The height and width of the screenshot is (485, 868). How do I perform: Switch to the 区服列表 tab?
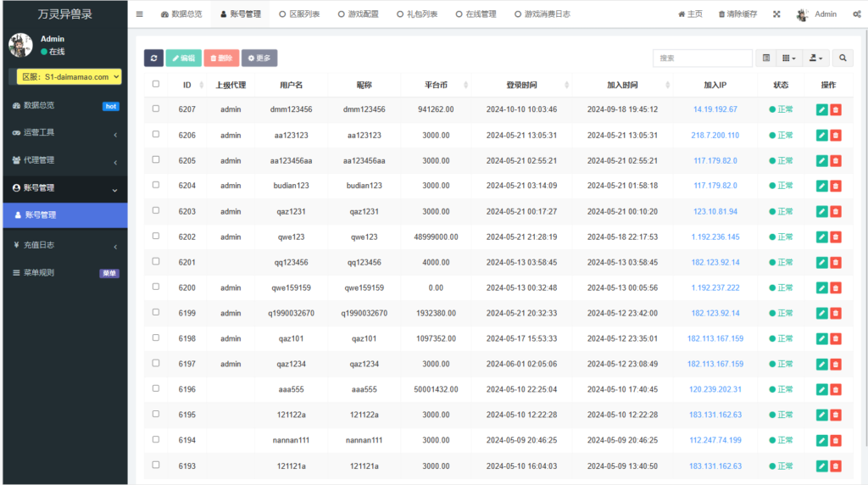coord(299,14)
